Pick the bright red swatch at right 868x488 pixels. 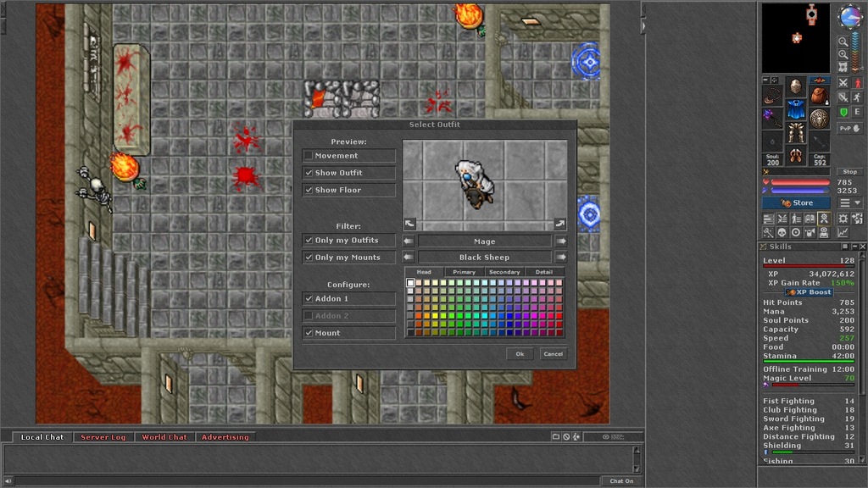[x=559, y=316]
